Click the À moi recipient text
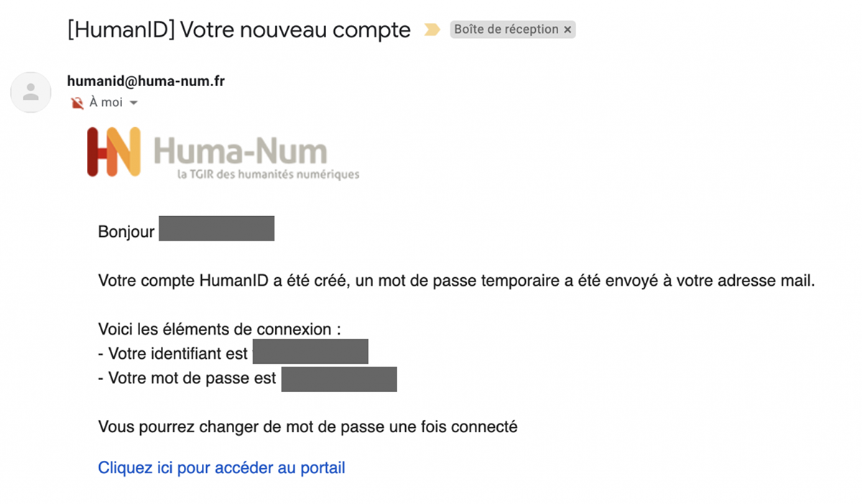The height and width of the screenshot is (504, 862). 106,103
